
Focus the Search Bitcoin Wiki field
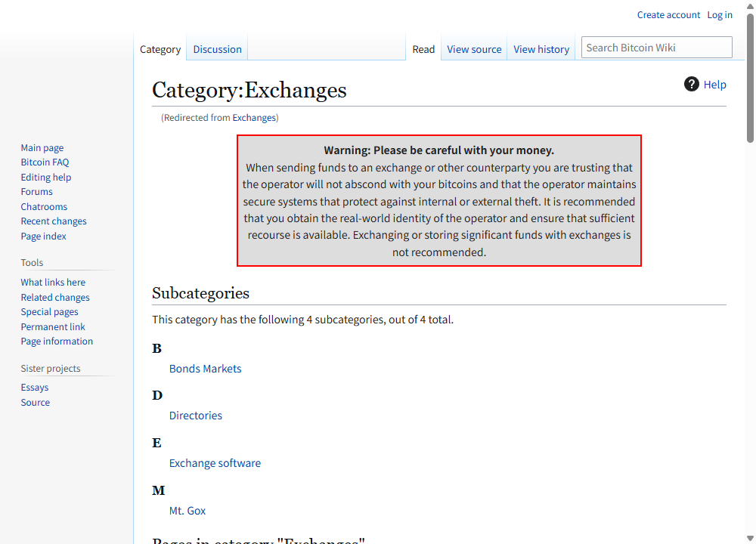(x=656, y=47)
